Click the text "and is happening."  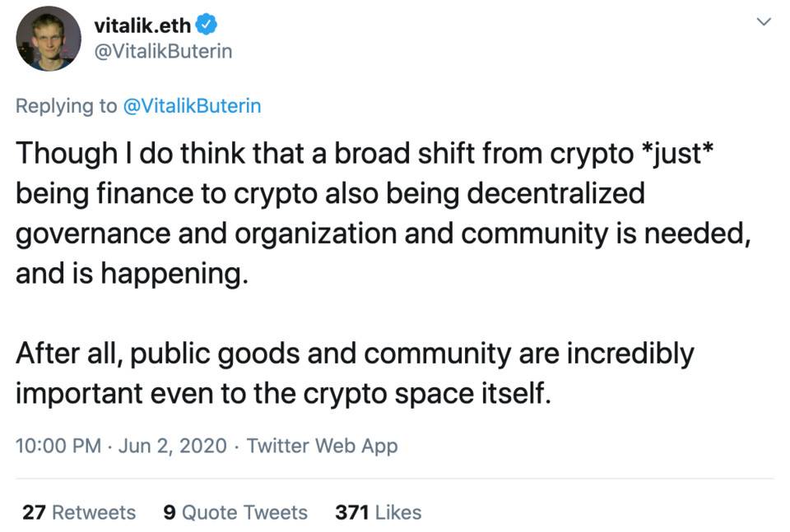coord(132,273)
